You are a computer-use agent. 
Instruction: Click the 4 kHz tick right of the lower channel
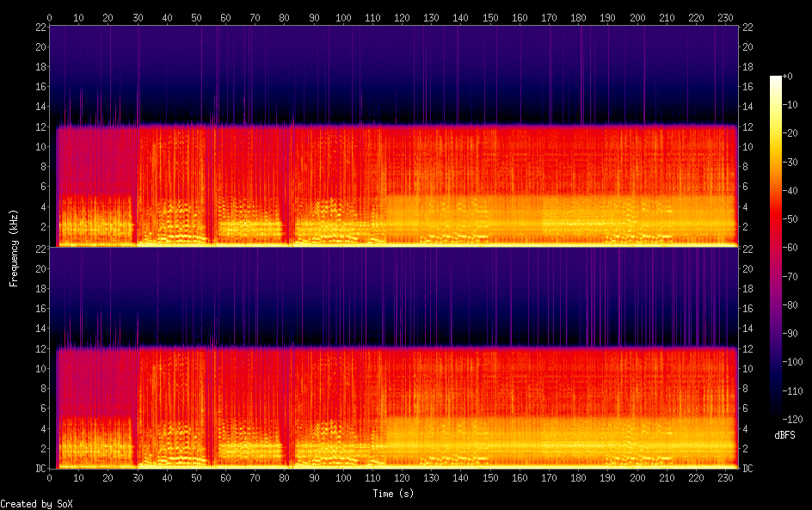(x=745, y=428)
